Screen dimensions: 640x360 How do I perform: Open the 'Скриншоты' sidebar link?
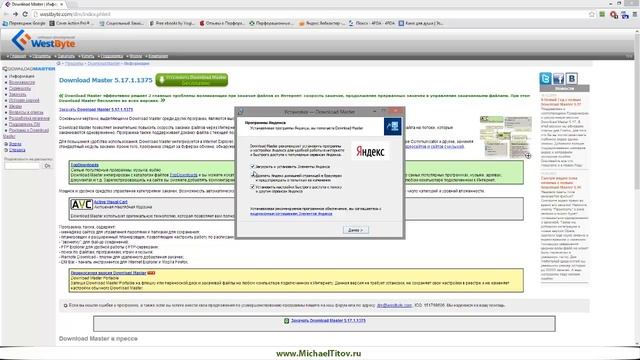(20, 89)
